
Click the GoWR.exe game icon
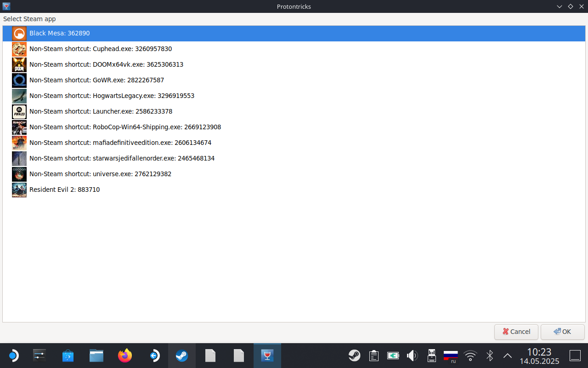click(x=19, y=80)
